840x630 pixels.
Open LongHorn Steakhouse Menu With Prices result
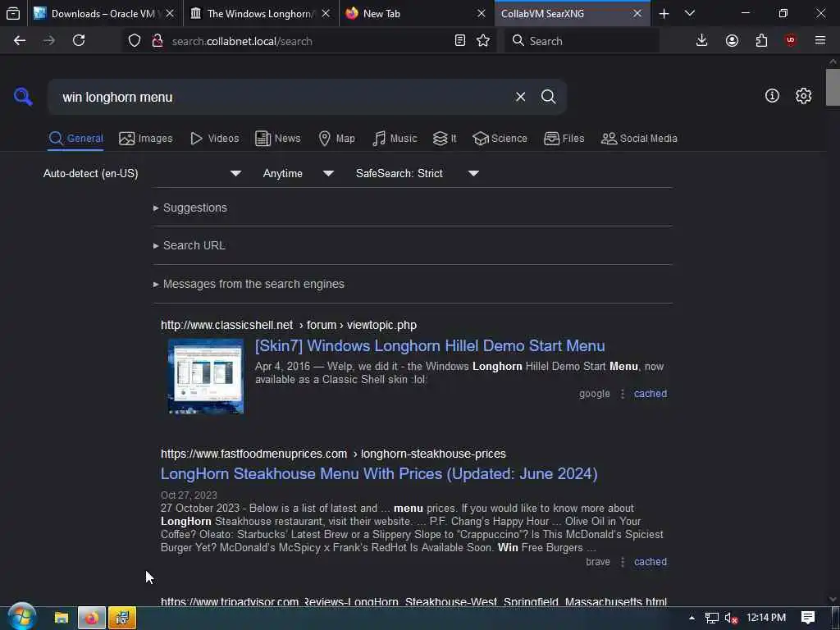379,474
